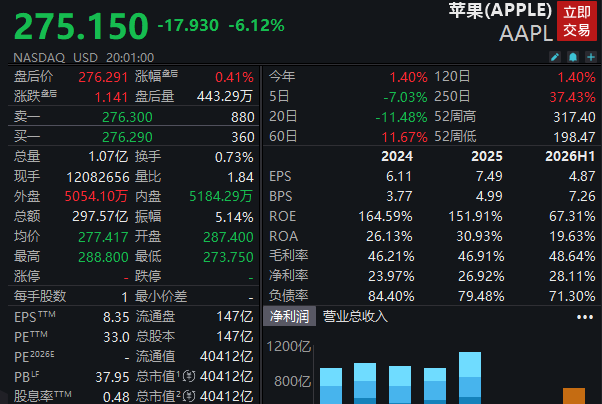Click the 2024 负债率 value 84.40%
This screenshot has width=602, height=404.
tap(391, 296)
